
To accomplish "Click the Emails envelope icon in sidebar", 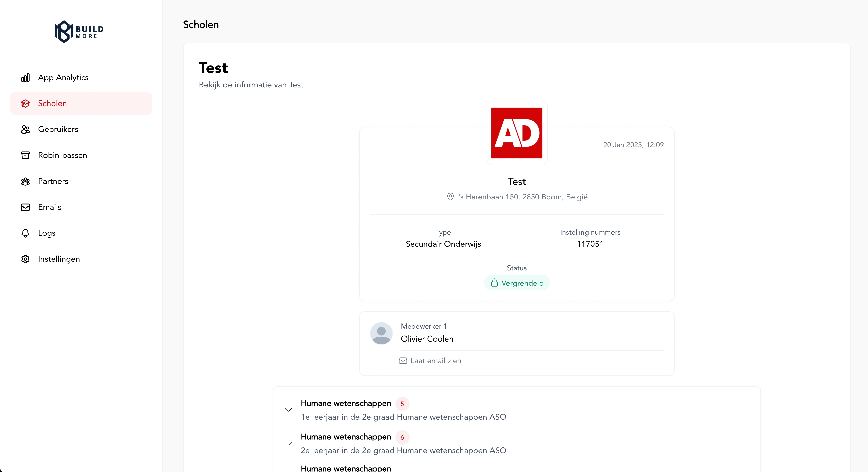I will point(25,207).
